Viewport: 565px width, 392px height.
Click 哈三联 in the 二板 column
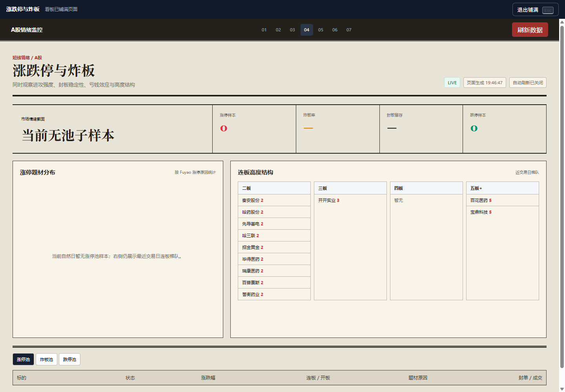pos(274,236)
